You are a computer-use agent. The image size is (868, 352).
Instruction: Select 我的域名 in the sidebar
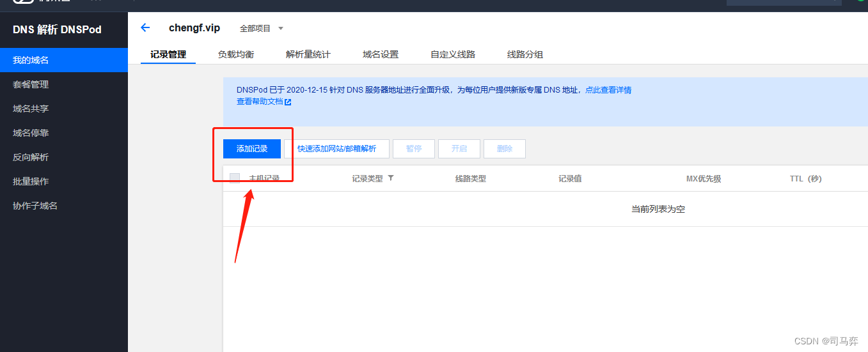(64, 60)
